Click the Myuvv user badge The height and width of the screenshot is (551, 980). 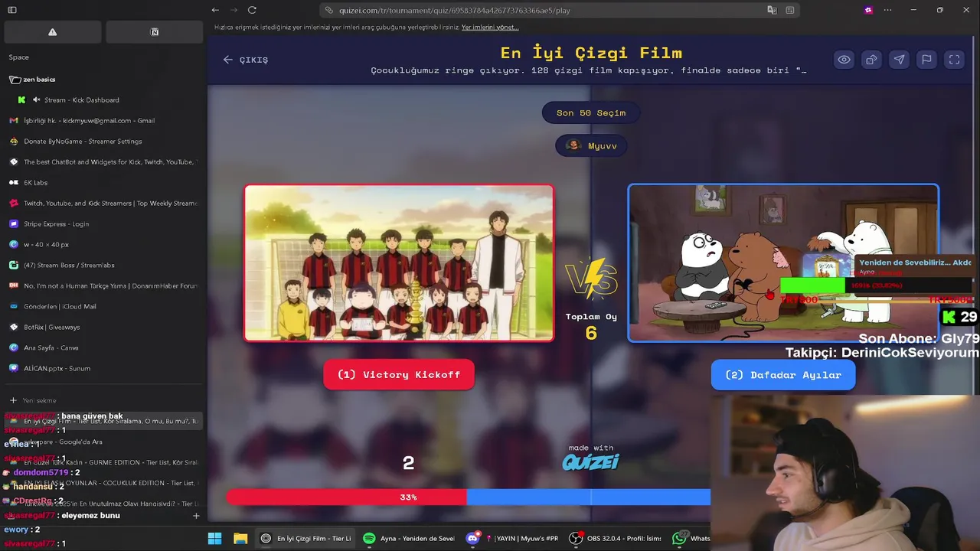[x=591, y=145]
